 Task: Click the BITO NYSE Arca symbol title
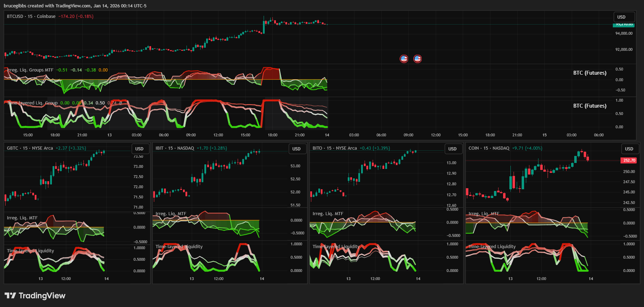pyautogui.click(x=334, y=148)
